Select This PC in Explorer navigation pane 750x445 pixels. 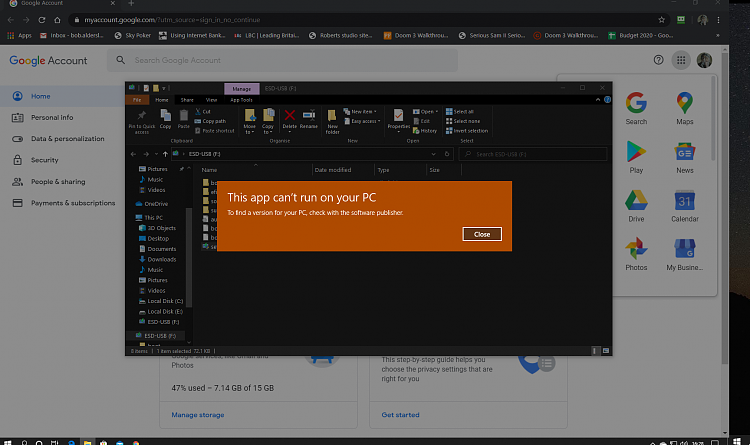tap(149, 217)
